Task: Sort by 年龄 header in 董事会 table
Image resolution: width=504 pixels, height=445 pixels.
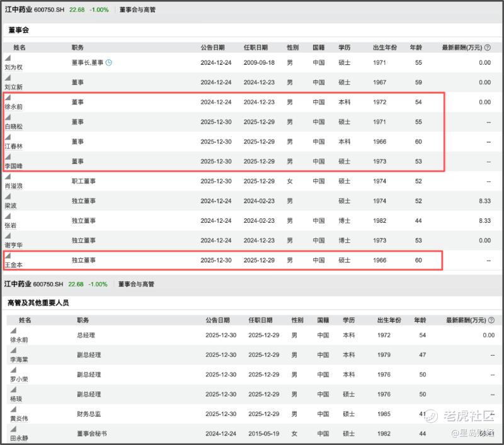Action: point(416,47)
